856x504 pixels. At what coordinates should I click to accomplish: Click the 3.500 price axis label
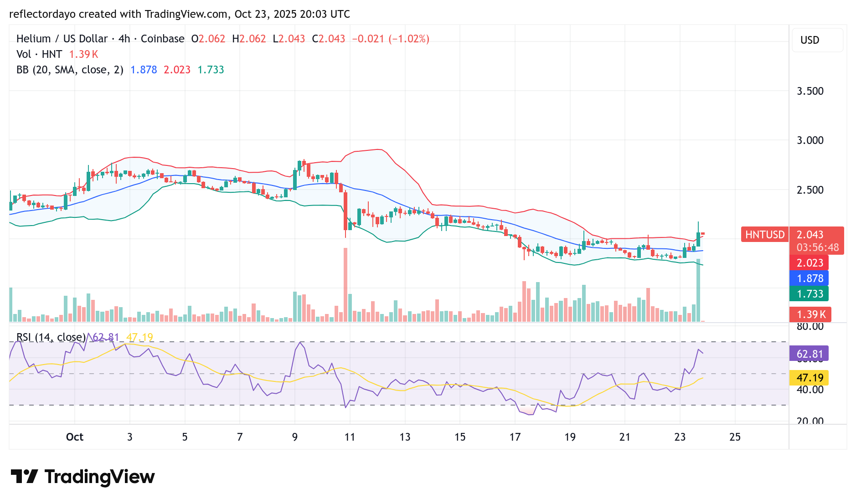pos(810,91)
